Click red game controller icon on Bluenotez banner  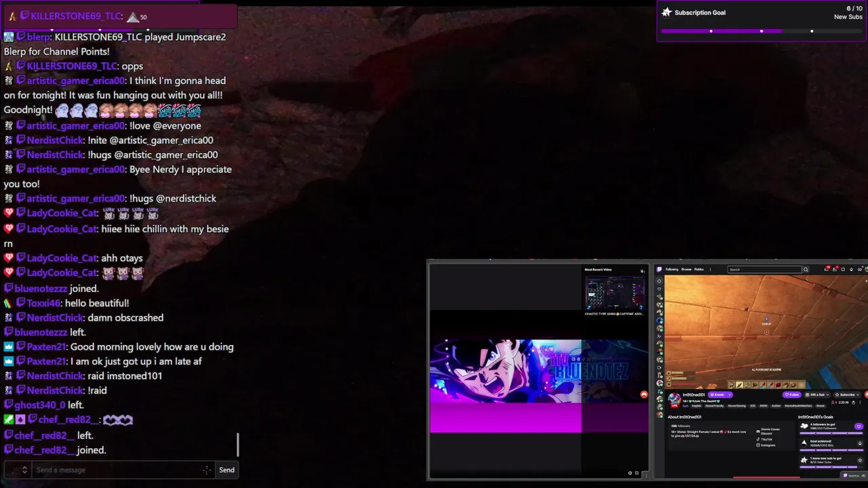(x=644, y=394)
